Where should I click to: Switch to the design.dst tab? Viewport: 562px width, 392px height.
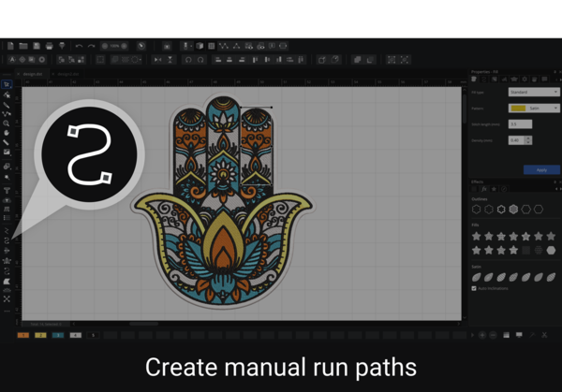(34, 72)
